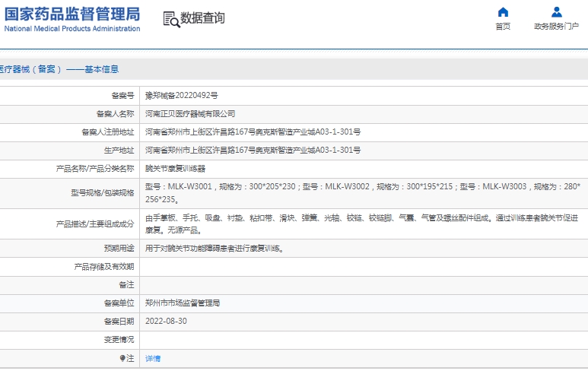Click the 备案人注册地址 label

pyautogui.click(x=107, y=132)
